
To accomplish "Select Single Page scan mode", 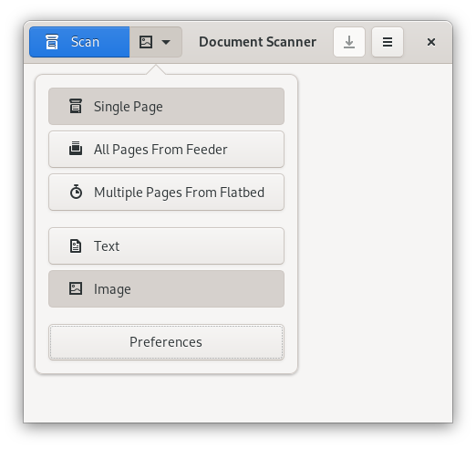I will coord(166,107).
